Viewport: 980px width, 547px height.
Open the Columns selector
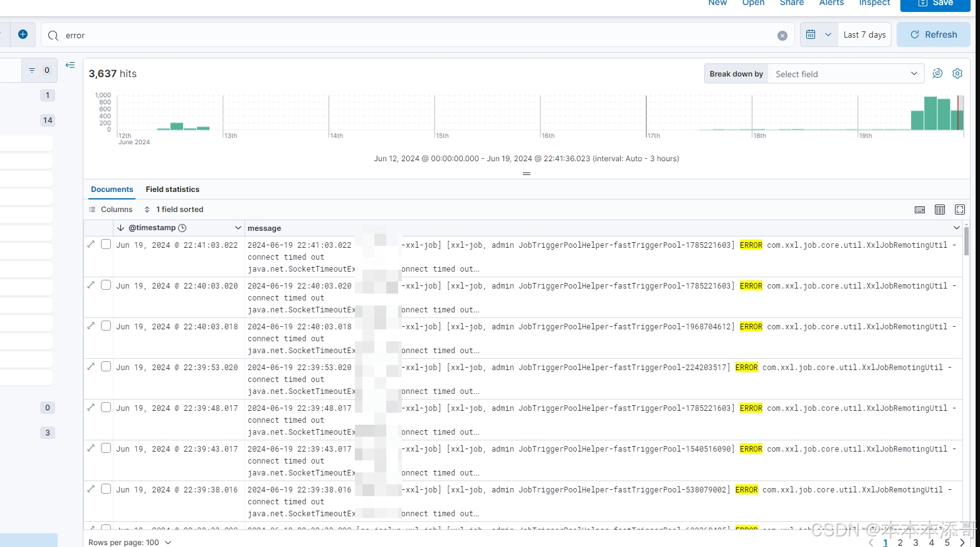(111, 210)
